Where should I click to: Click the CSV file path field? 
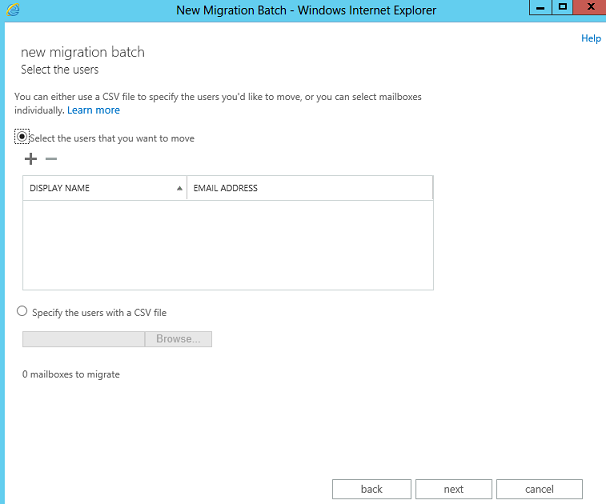point(83,339)
